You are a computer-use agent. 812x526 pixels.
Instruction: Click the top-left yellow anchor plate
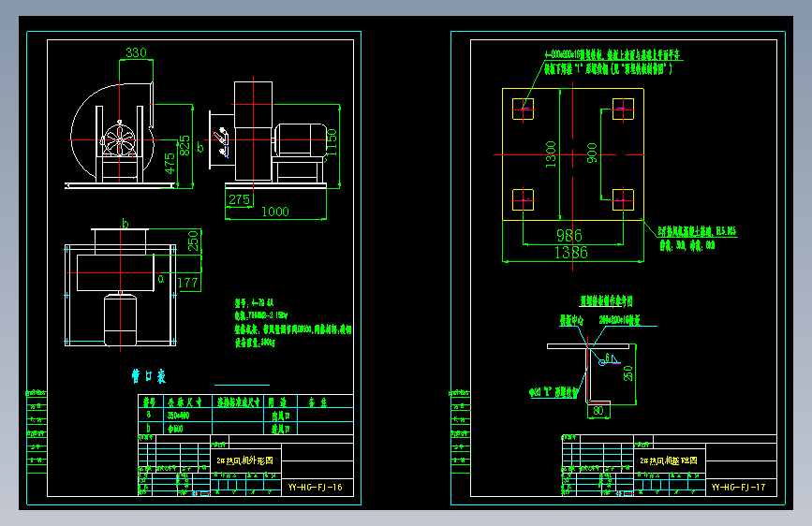523,110
